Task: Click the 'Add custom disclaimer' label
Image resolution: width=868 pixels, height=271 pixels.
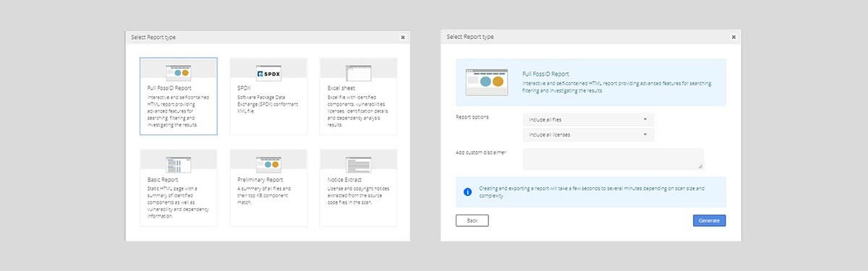Action: point(481,152)
